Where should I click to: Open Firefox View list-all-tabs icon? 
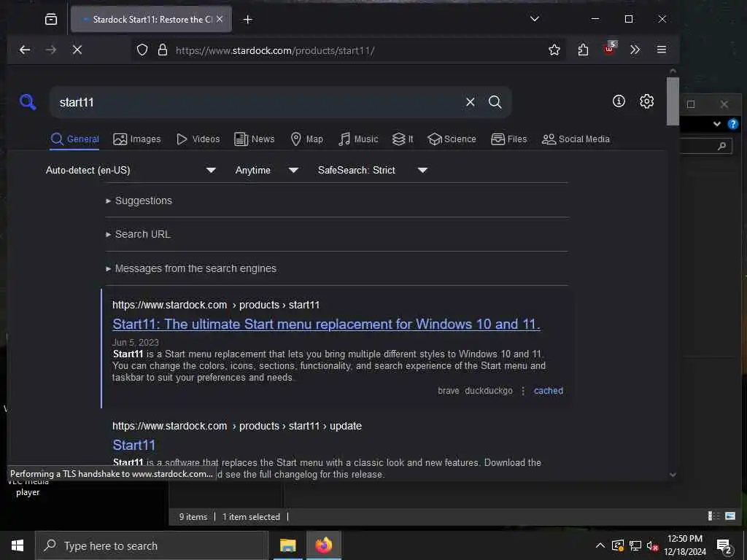pos(51,19)
